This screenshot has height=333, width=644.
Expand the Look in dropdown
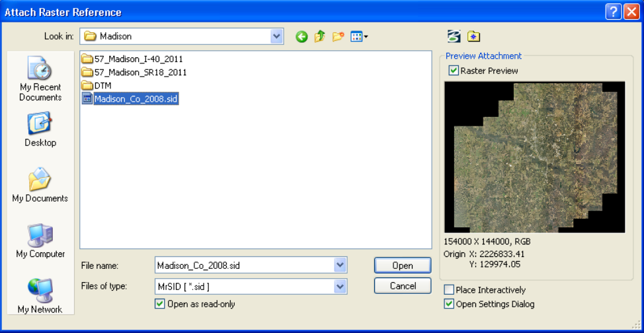coord(277,36)
